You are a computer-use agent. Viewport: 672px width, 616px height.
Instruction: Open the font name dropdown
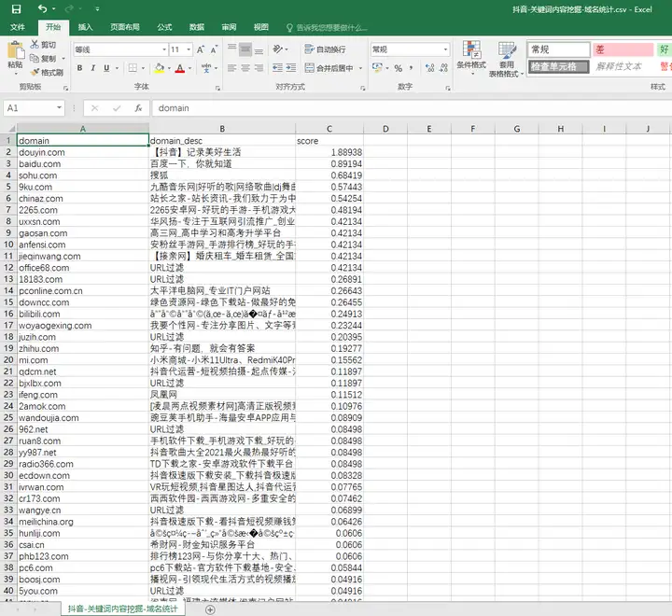(164, 49)
